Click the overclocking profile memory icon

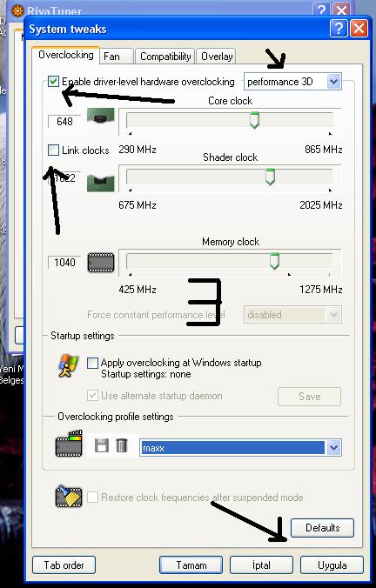pyautogui.click(x=69, y=444)
